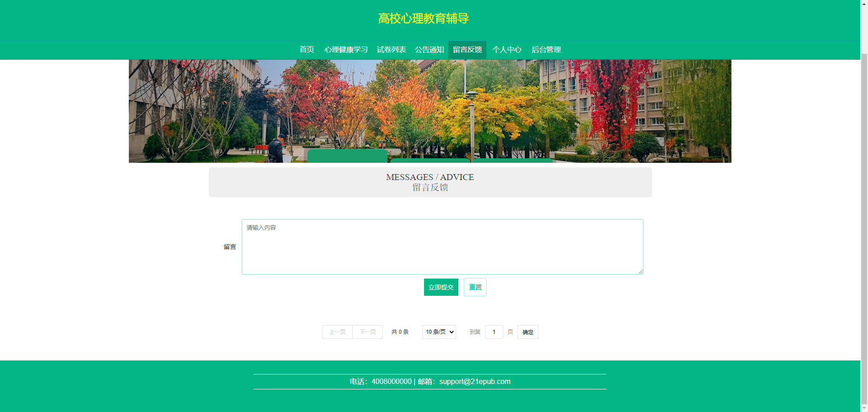Focus the 留言 message textarea
The image size is (868, 412).
(443, 247)
